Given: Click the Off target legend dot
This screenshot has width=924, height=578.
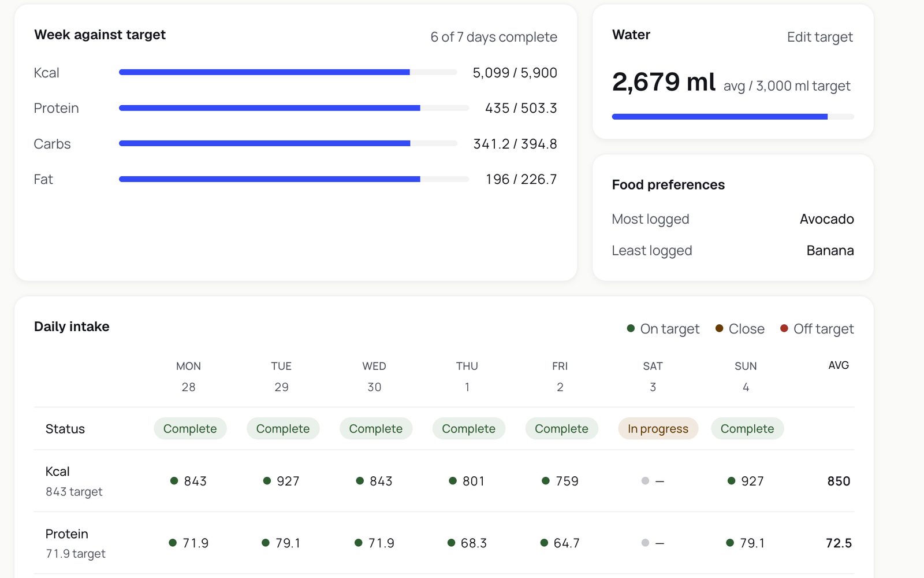Looking at the screenshot, I should tap(784, 328).
